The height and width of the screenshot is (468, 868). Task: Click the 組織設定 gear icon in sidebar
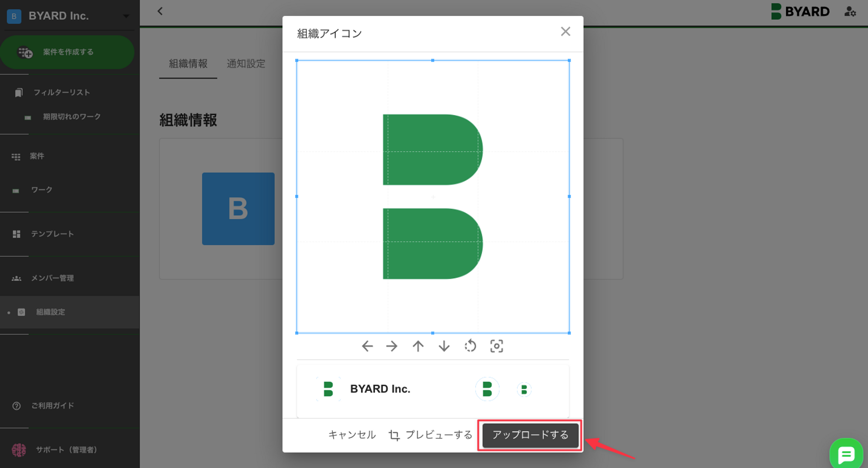click(x=21, y=312)
